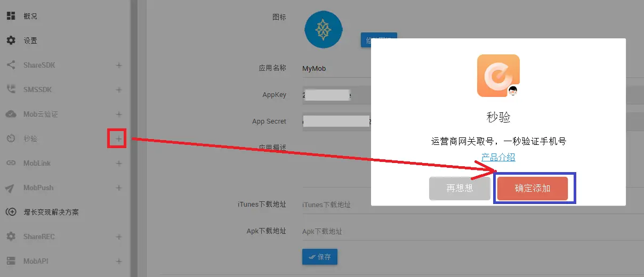Expand MobAPI with its plus sign
This screenshot has width=644, height=277.
coord(119,262)
